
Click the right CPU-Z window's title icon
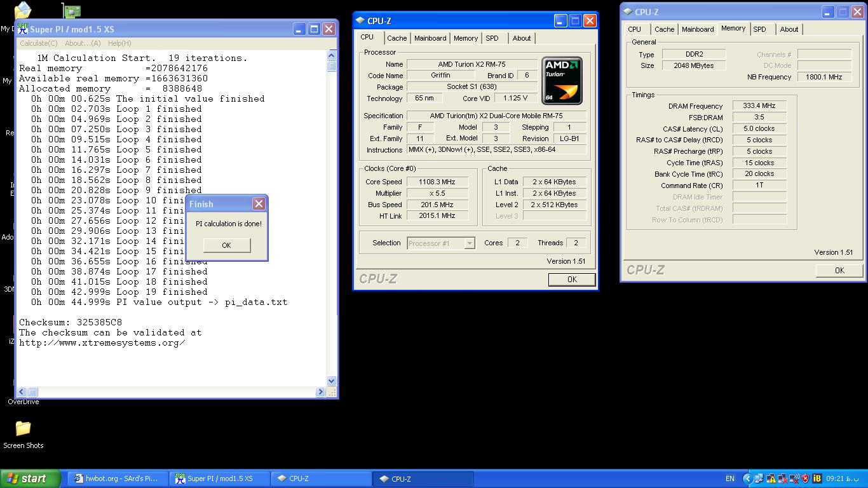(628, 11)
